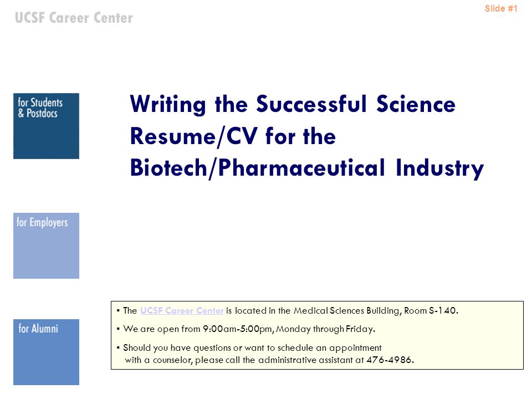532x399 pixels.
Task: Click the Monday through Friday text
Action: coord(325,329)
